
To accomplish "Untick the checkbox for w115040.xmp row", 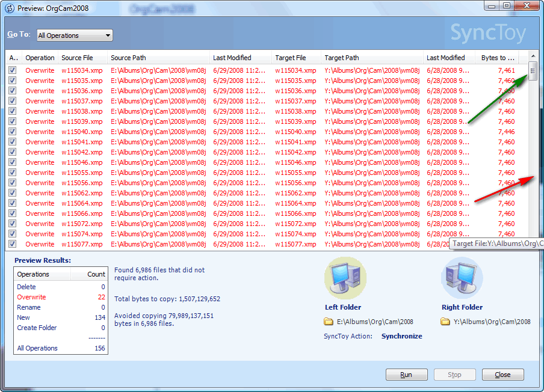I will (13, 132).
